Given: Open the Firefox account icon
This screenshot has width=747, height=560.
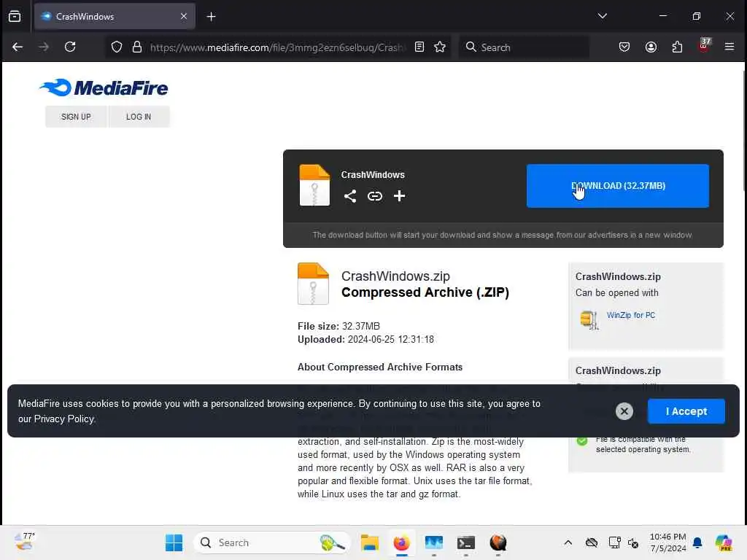Looking at the screenshot, I should 651,47.
